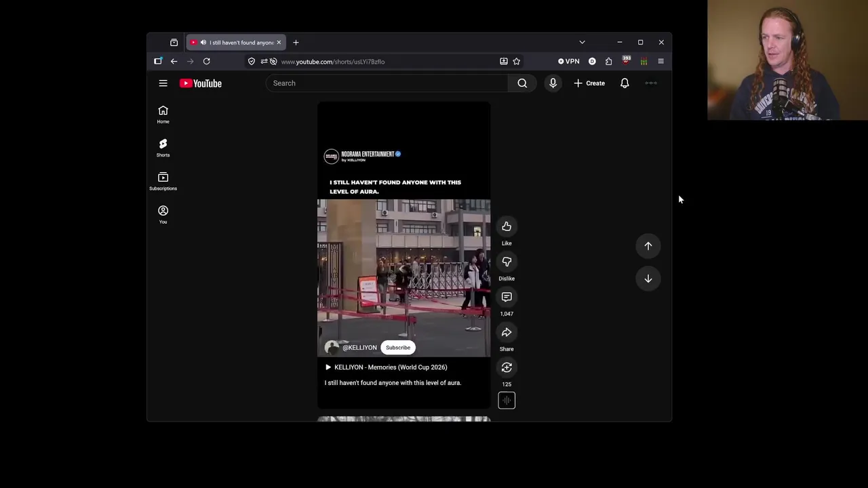Minimize the browser window
Viewport: 868px width, 488px height.
tap(619, 43)
